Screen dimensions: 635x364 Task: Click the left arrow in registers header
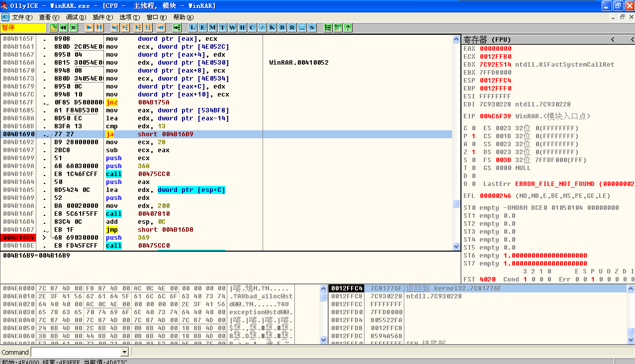tap(613, 40)
